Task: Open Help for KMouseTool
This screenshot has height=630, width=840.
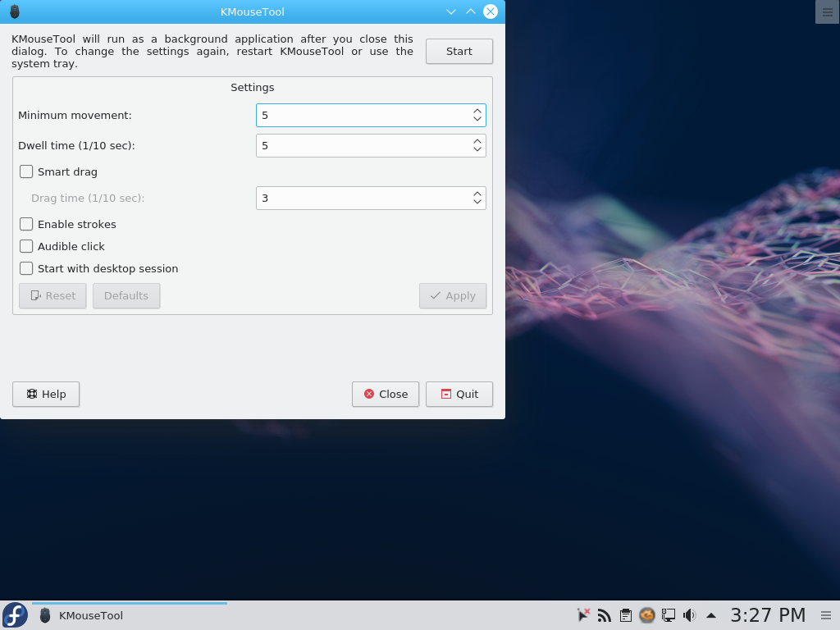Action: coord(46,395)
